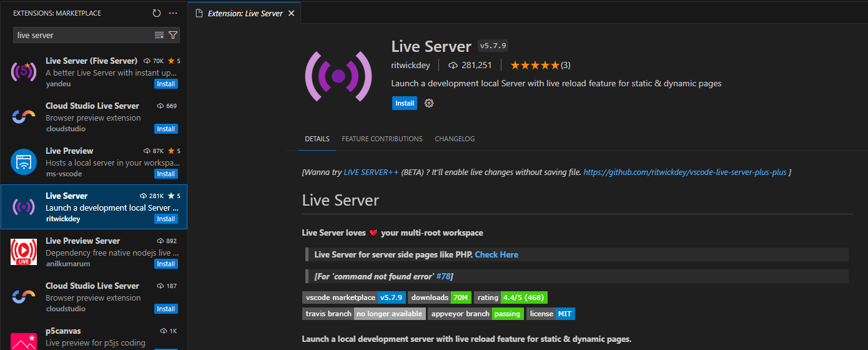868x350 pixels.
Task: Click the red LIVE Preview Server icon
Action: point(24,252)
